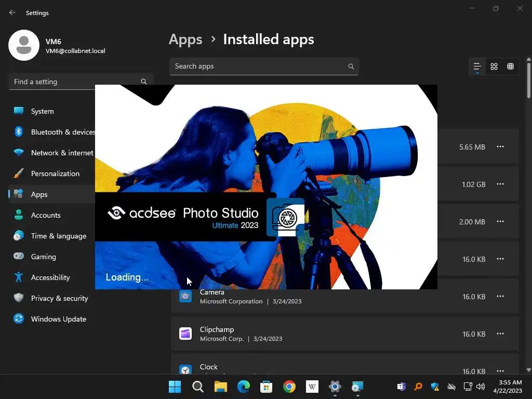The height and width of the screenshot is (399, 532).
Task: Open Microsoft Teams tray icon
Action: click(402, 387)
